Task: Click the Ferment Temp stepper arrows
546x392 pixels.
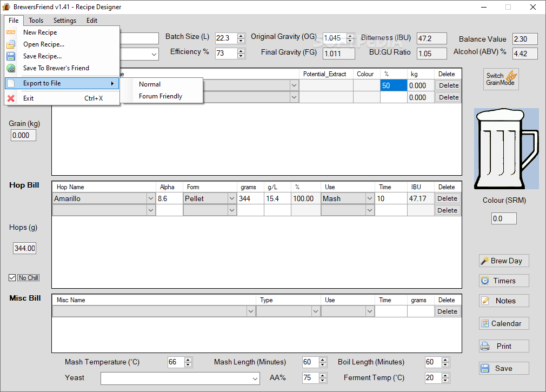Action: [445, 378]
